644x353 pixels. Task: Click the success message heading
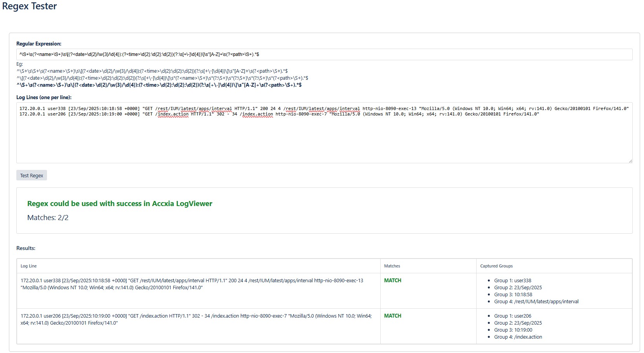pyautogui.click(x=119, y=203)
